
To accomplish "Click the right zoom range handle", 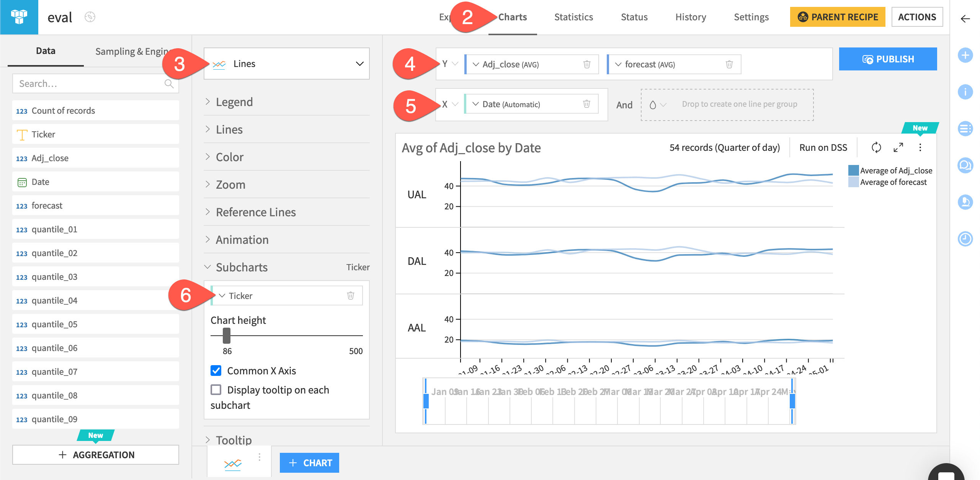I will [x=792, y=401].
